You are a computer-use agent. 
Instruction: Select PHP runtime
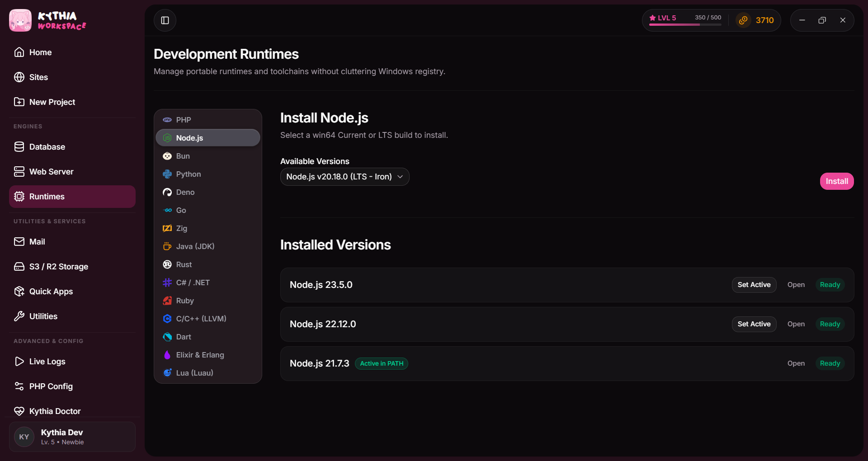coord(208,120)
